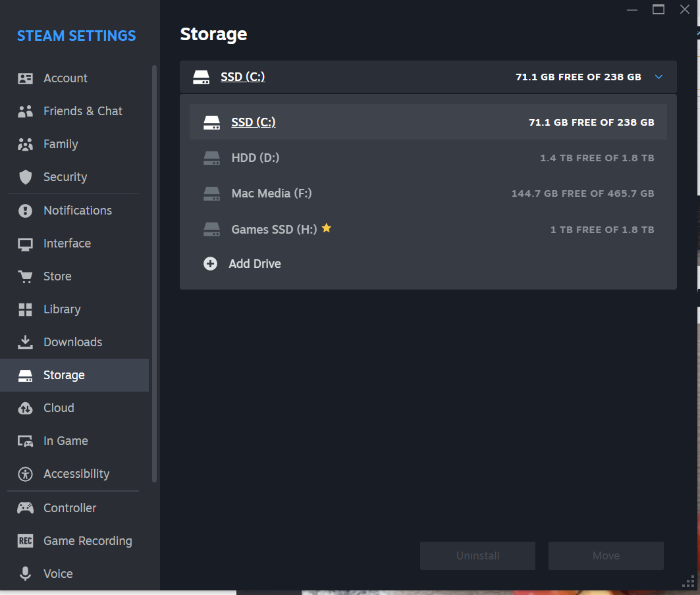This screenshot has width=700, height=595.
Task: Click the Account card icon in sidebar
Action: click(26, 78)
